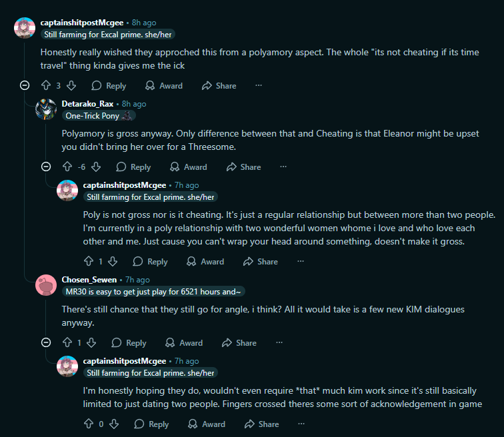Share the top-level comment about polyamory
The width and height of the screenshot is (504, 437).
tap(219, 86)
